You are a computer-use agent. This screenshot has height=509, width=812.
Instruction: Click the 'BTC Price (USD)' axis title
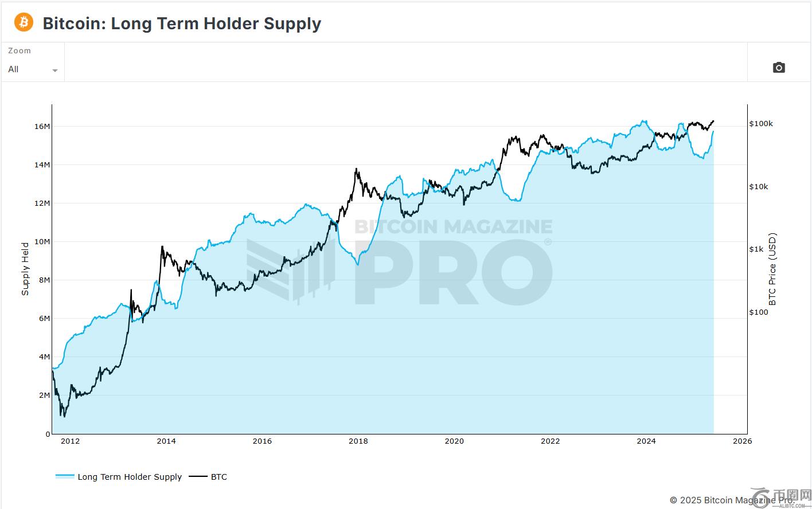click(772, 269)
